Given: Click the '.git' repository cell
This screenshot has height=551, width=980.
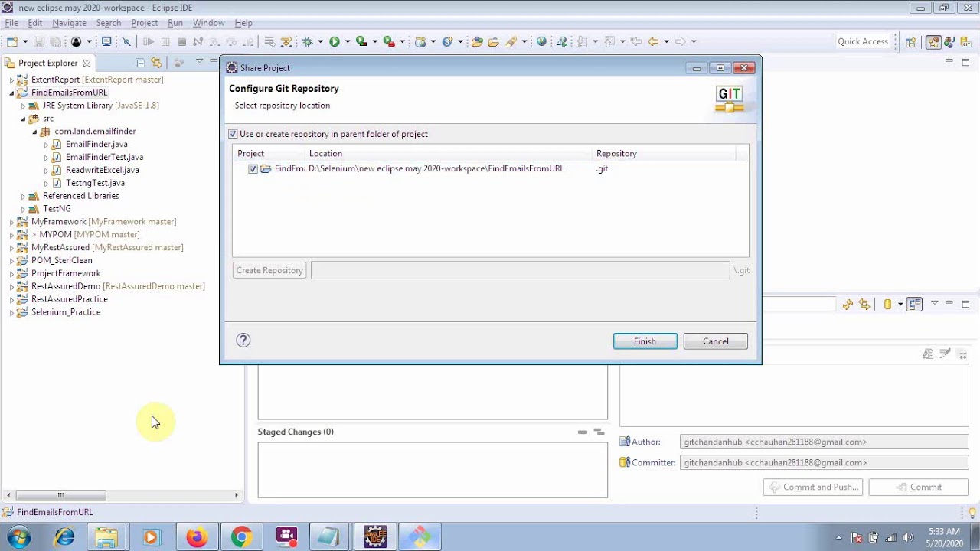Looking at the screenshot, I should 602,168.
